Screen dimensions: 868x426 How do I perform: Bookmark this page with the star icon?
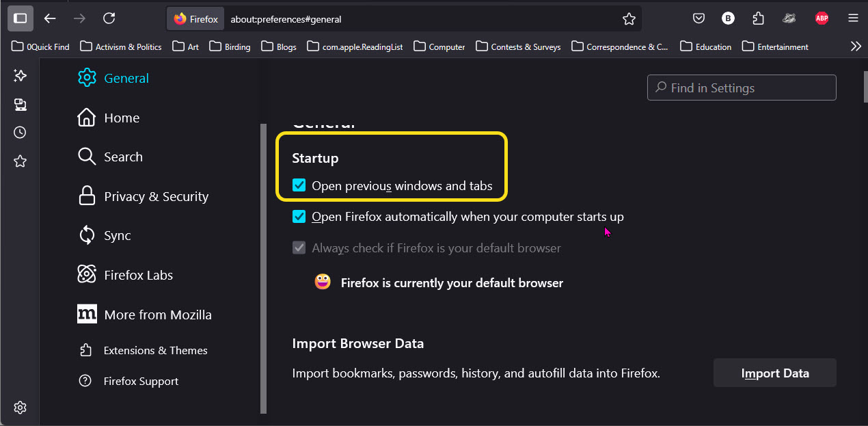629,19
